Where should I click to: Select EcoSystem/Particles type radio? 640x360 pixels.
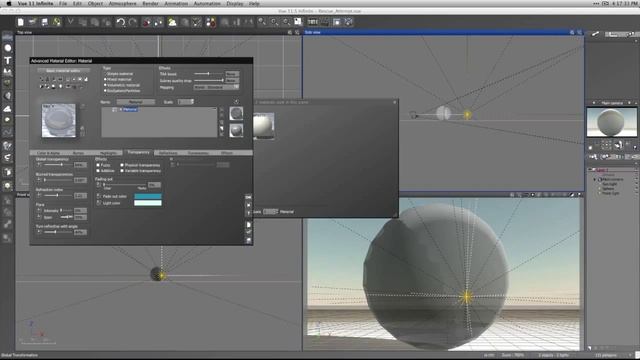coord(105,91)
